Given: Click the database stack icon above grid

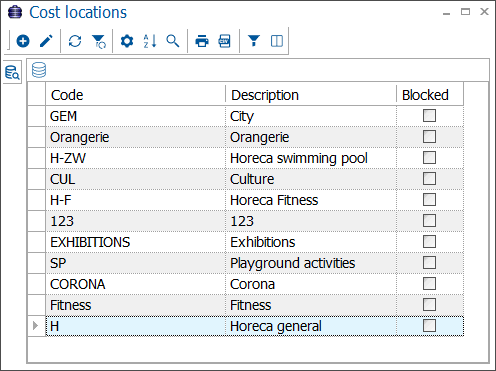Looking at the screenshot, I should 39,70.
